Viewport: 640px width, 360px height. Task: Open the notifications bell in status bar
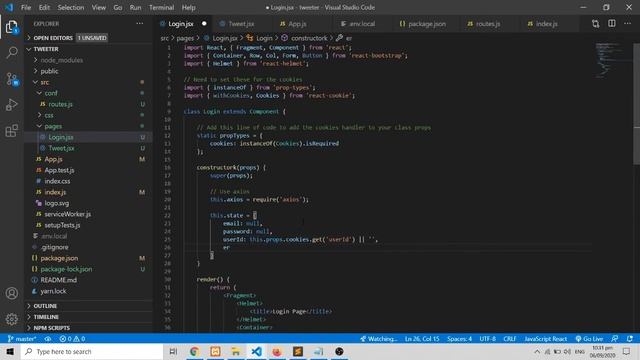(x=630, y=339)
